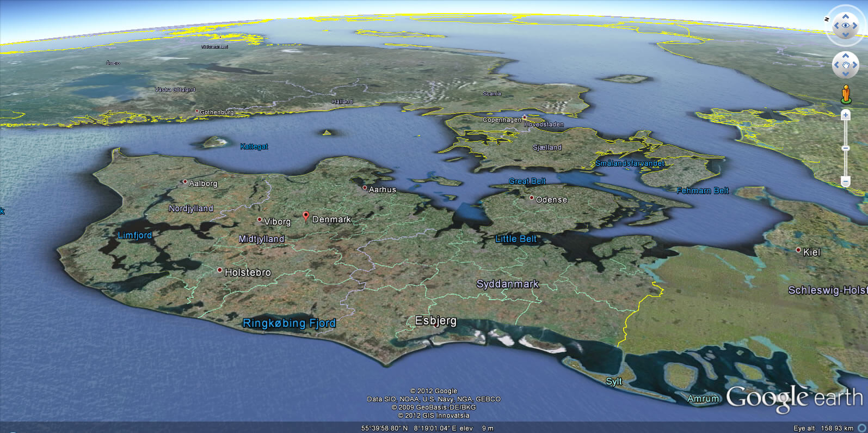Click the streaming status ring in status bar
This screenshot has height=433, width=868.
pyautogui.click(x=862, y=428)
